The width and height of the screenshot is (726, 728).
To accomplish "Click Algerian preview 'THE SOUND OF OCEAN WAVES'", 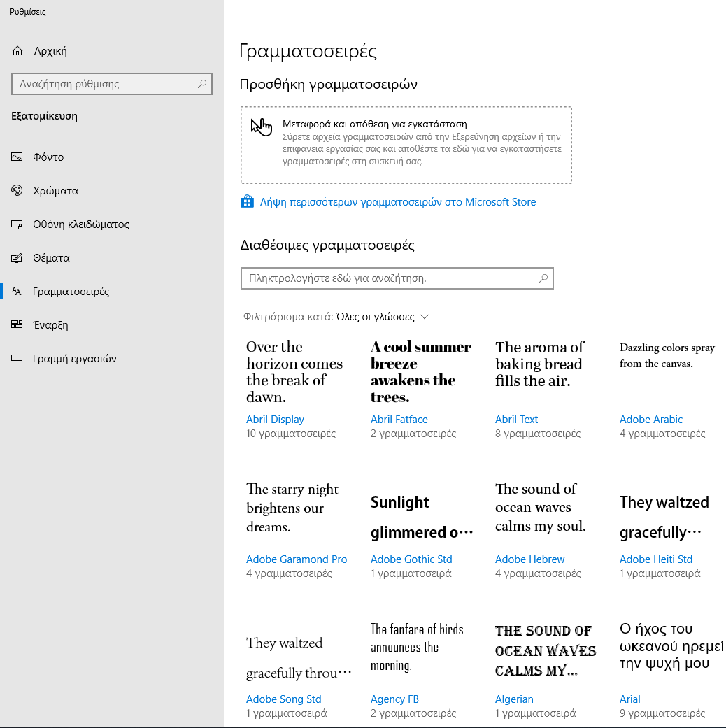I will coord(546,650).
